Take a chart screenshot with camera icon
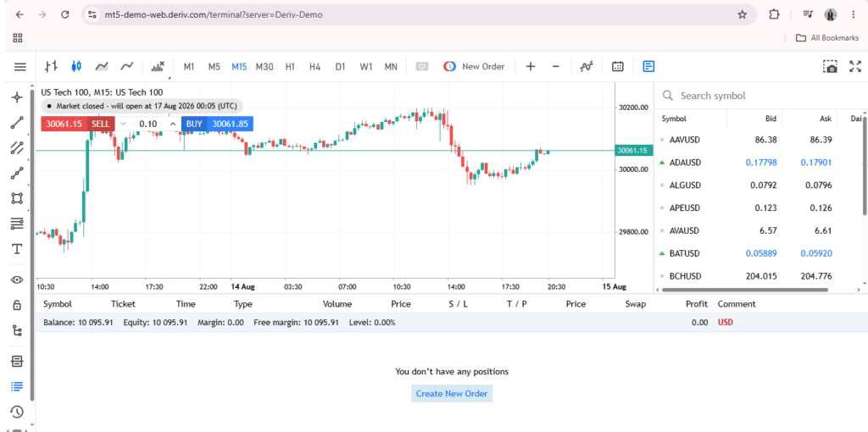The image size is (868, 432). 830,67
